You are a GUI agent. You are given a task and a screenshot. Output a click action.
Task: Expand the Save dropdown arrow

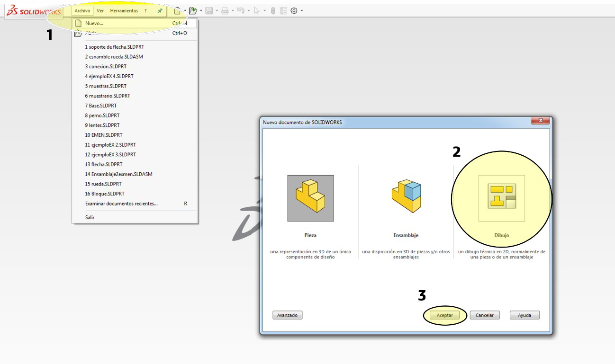(217, 10)
